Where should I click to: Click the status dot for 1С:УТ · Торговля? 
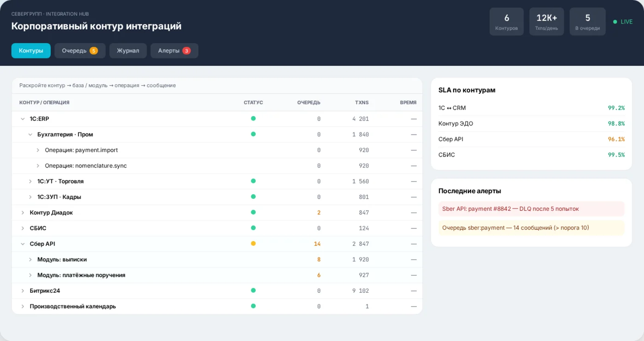pos(253,181)
